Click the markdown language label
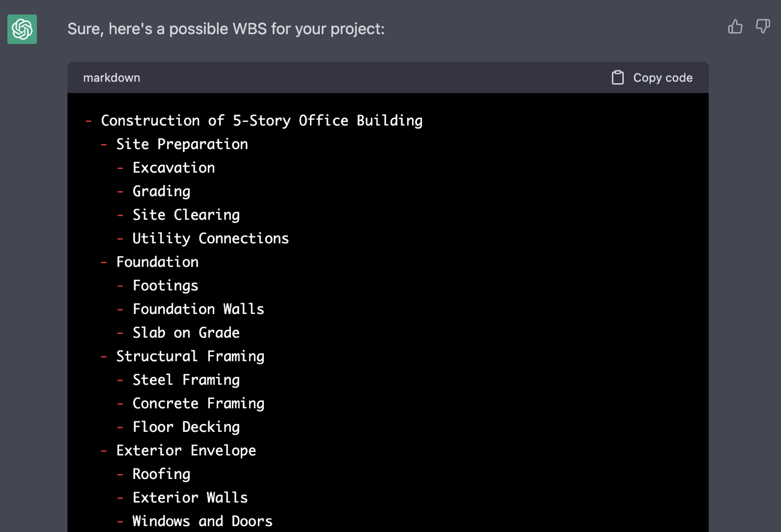The height and width of the screenshot is (532, 781). click(x=111, y=78)
